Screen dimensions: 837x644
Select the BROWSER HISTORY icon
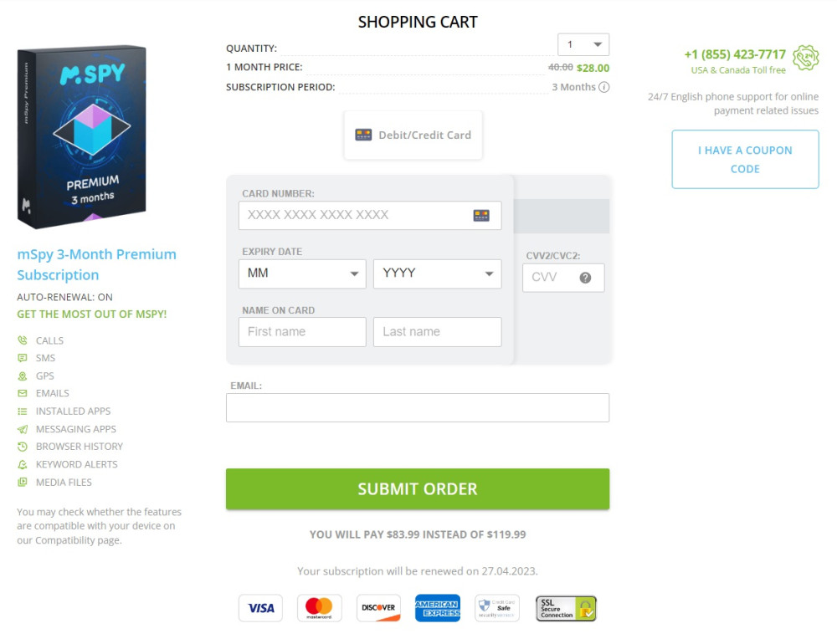pyautogui.click(x=21, y=446)
